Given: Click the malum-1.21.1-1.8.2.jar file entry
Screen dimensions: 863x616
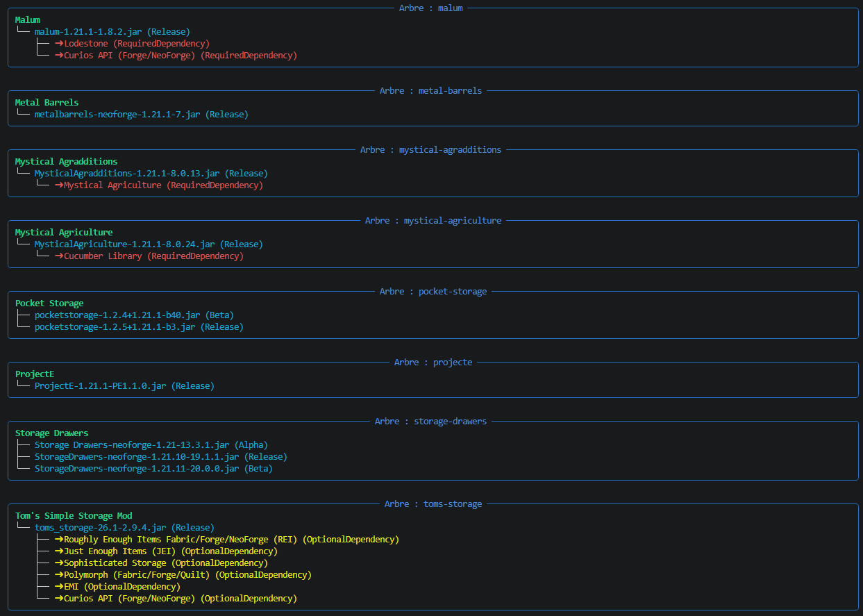Looking at the screenshot, I should tap(112, 32).
